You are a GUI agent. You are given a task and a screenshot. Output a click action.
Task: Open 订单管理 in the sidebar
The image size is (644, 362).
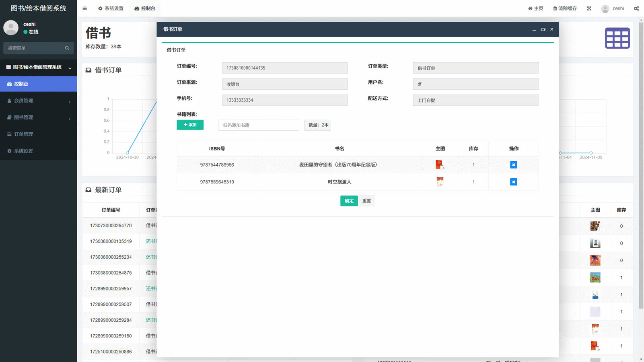click(x=38, y=134)
